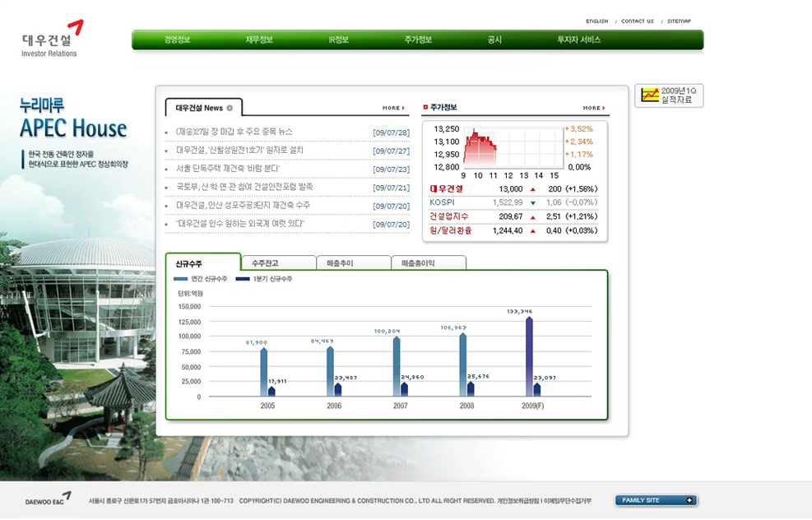Screen dimensions: 812x520
Task: Click the round icon beside 대우건설 News
Action: 230,108
